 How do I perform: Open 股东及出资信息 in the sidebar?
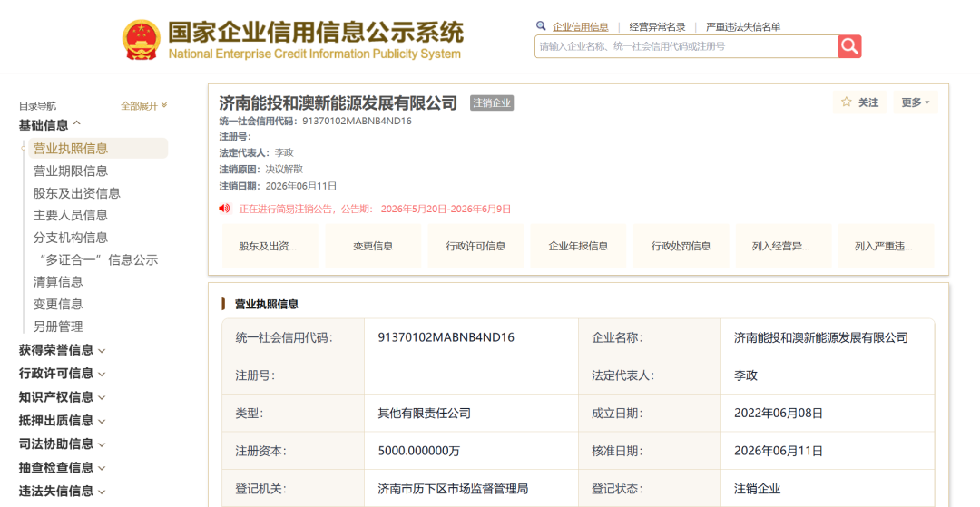coord(77,193)
